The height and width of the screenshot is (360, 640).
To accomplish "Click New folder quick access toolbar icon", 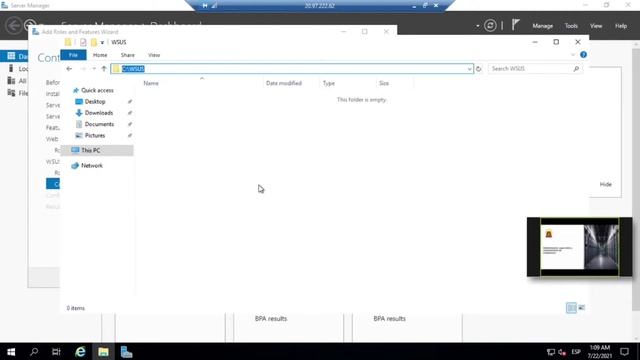I will pos(94,42).
